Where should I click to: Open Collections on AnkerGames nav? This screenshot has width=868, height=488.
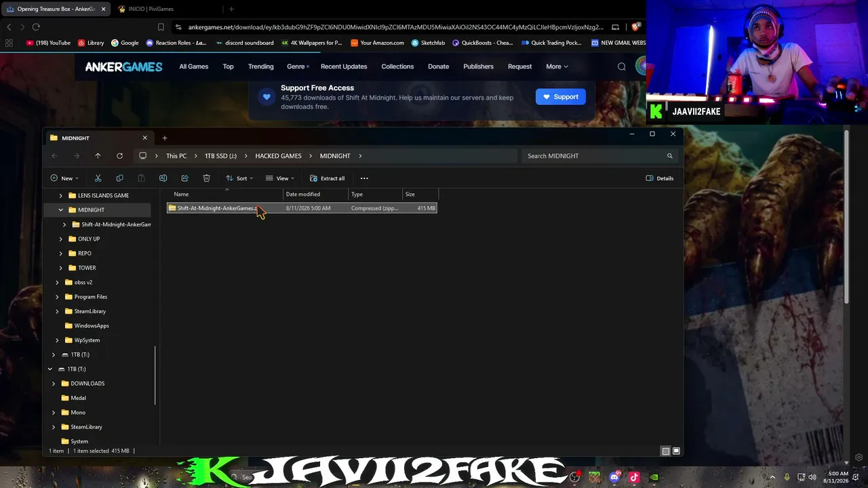coord(397,66)
